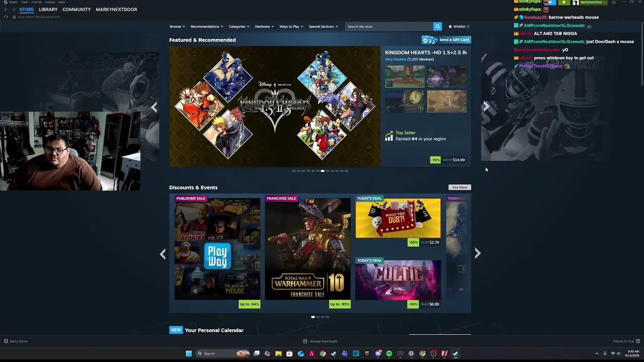Image resolution: width=644 pixels, height=362 pixels.
Task: Toggle Steam Big Picture mode icon
Action: coord(614,2)
